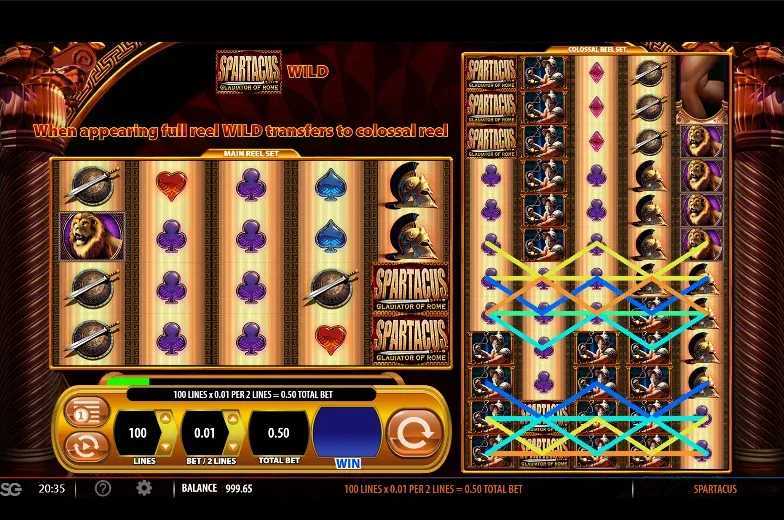
Task: Open the settings gear icon
Action: (x=144, y=488)
